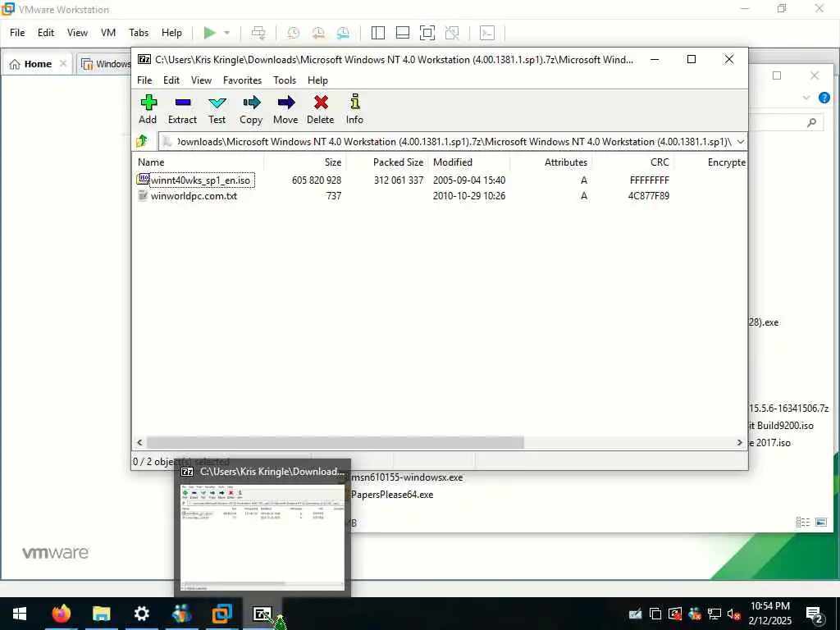The height and width of the screenshot is (630, 840).
Task: Select msn610155-windowsx.exe in the background window
Action: click(x=407, y=477)
